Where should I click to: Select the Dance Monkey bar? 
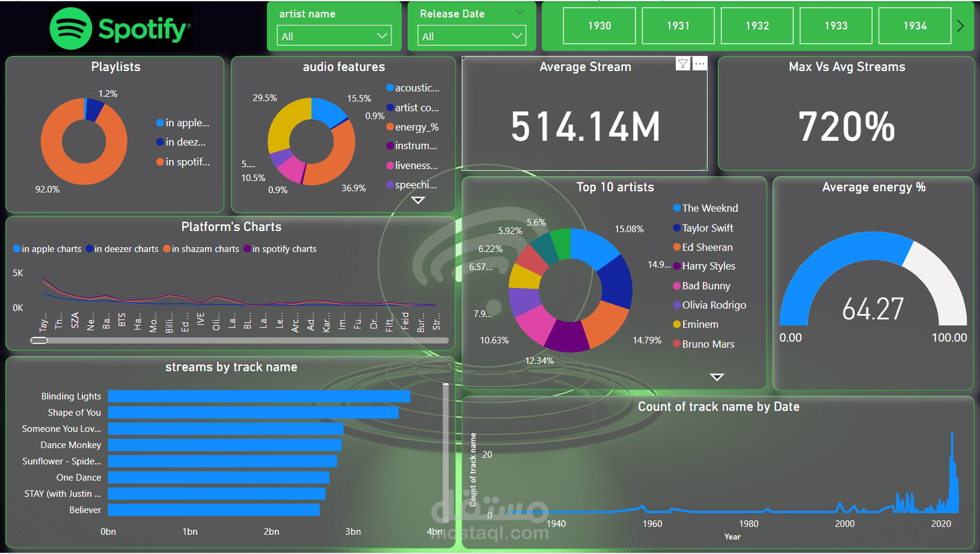225,445
